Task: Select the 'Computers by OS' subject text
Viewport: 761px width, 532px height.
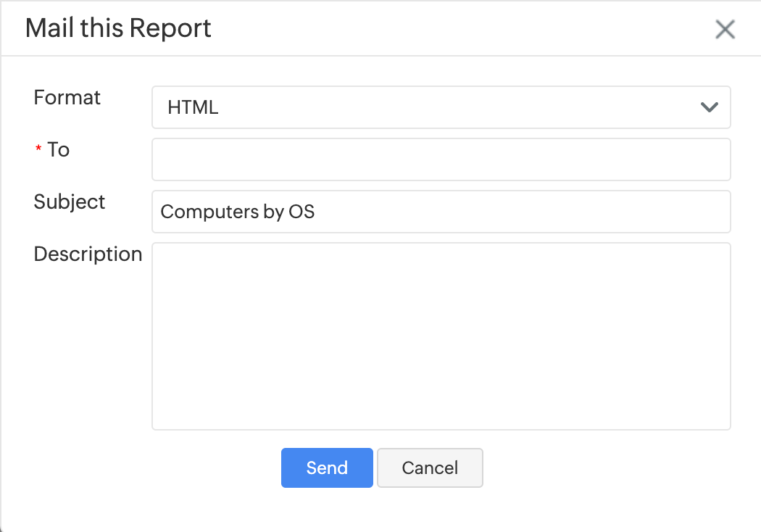Action: tap(238, 212)
